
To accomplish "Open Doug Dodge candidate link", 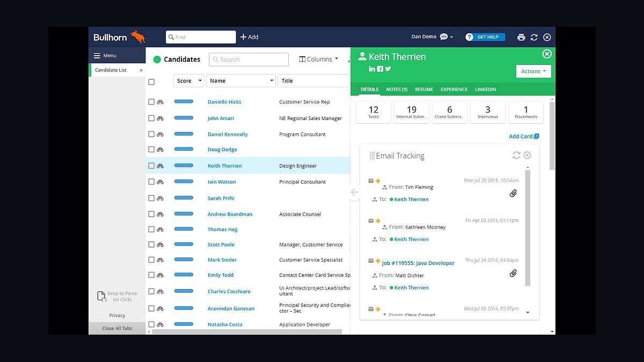I will coord(222,150).
